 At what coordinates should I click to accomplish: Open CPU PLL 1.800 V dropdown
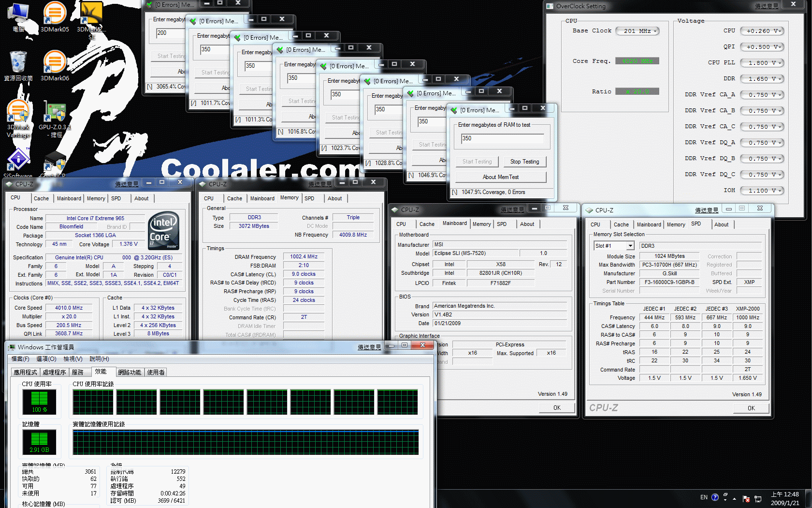(762, 63)
